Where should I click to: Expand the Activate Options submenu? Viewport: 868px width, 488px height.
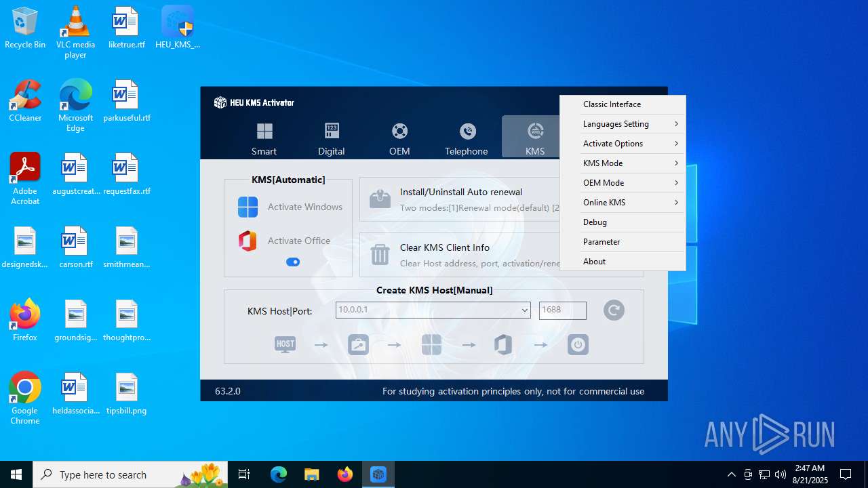point(623,144)
